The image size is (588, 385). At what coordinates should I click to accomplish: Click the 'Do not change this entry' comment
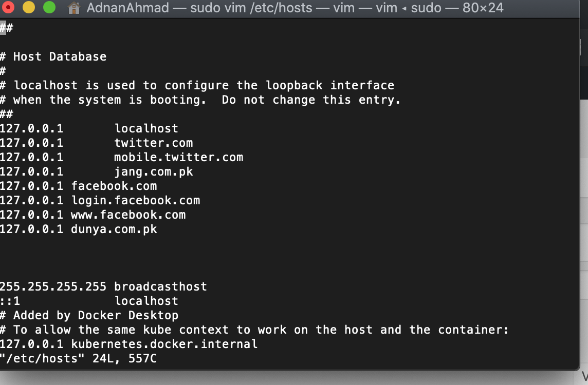[x=311, y=100]
